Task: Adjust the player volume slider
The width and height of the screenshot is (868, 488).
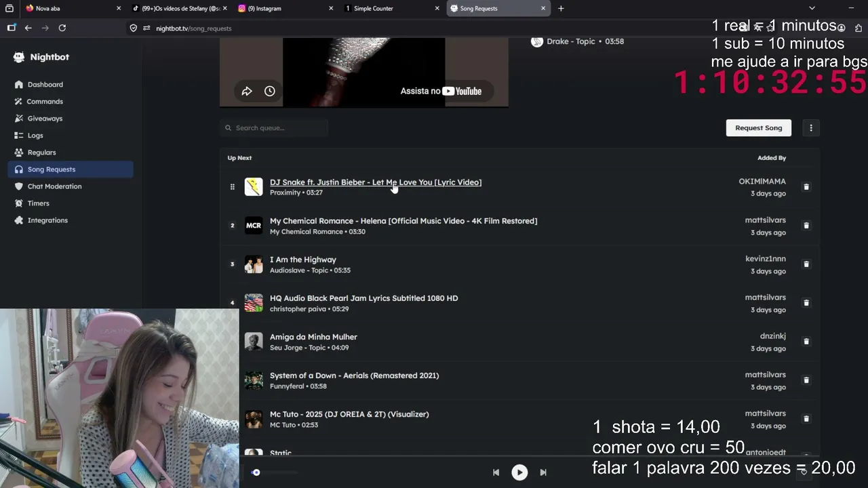Action: point(274,472)
